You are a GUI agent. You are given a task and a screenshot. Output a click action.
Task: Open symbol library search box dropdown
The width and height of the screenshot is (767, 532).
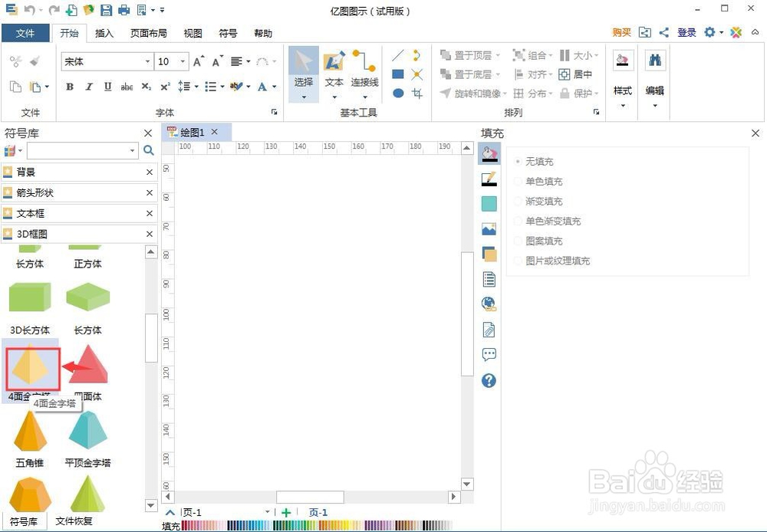coord(132,150)
